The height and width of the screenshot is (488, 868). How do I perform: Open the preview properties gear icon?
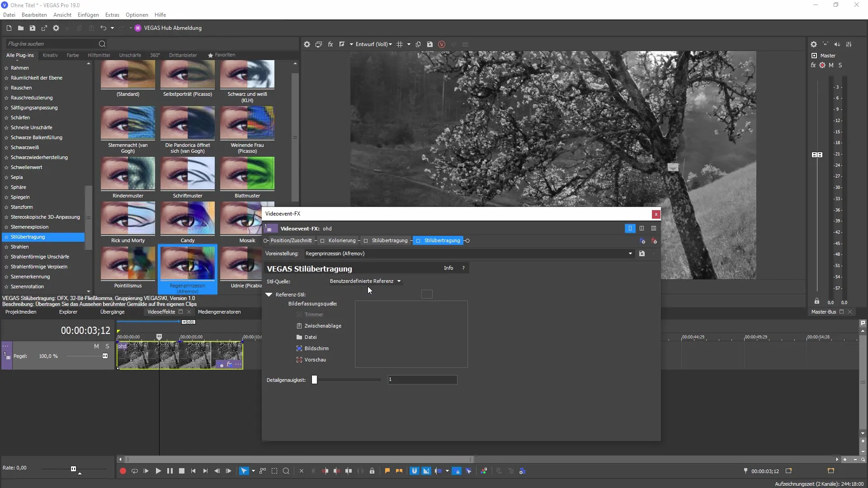tap(307, 44)
